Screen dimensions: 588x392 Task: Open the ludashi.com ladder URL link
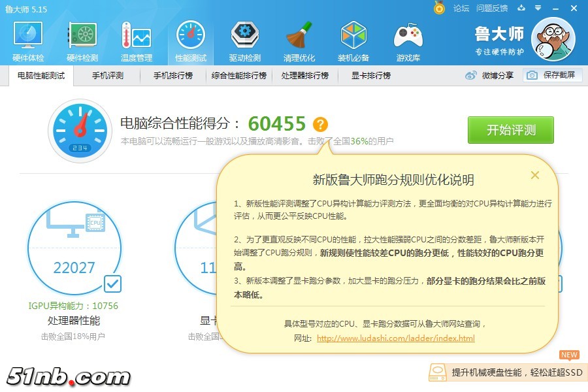coord(396,338)
